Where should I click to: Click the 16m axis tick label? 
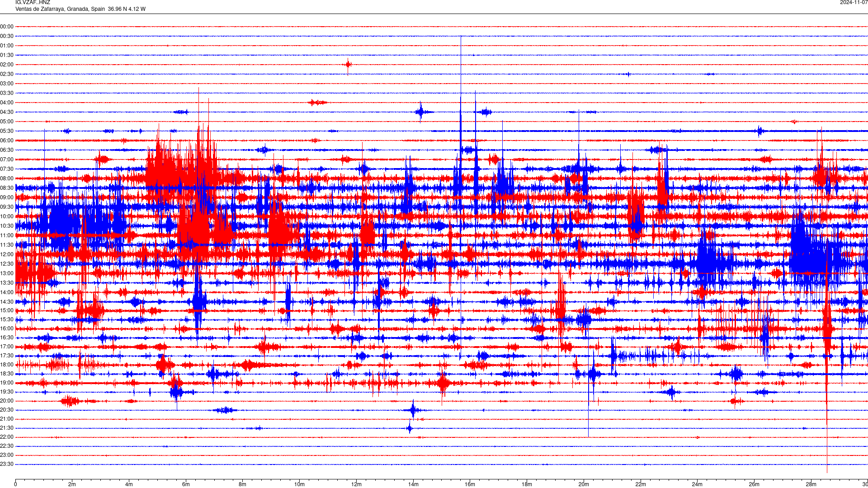pos(470,484)
